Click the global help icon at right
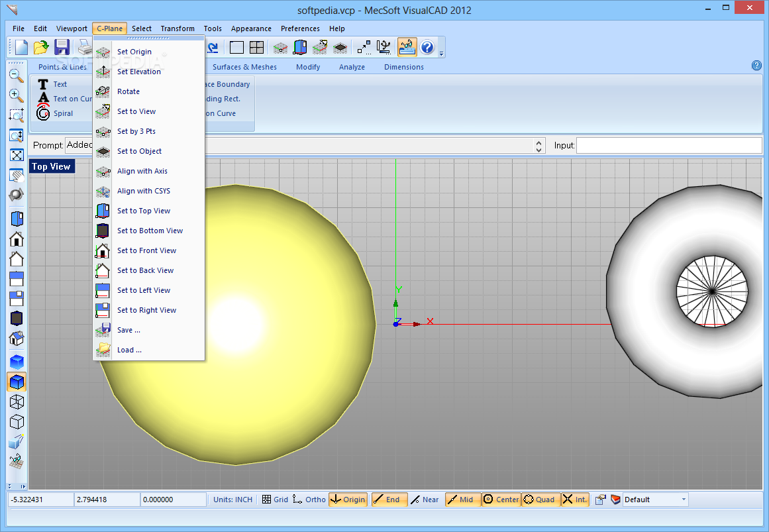The width and height of the screenshot is (769, 532). [x=756, y=66]
